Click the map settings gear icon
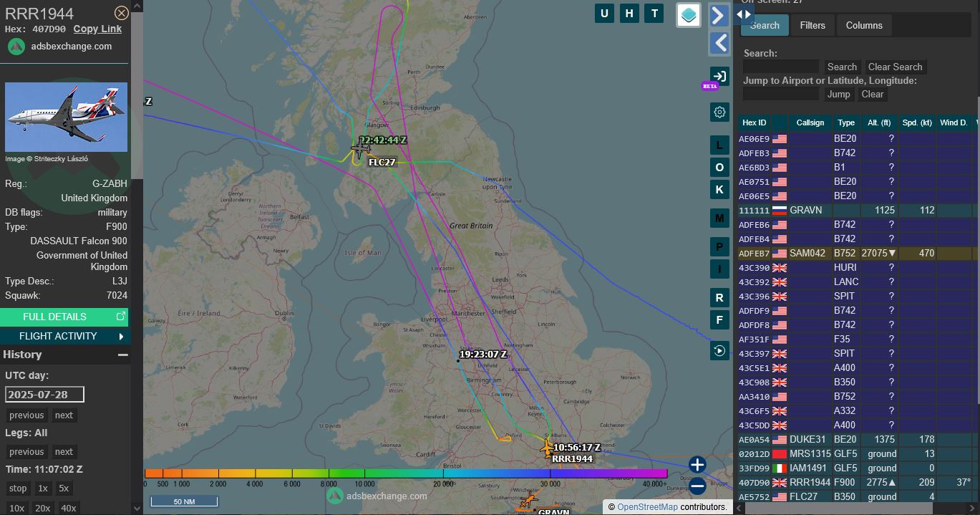This screenshot has width=980, height=515. (x=719, y=112)
